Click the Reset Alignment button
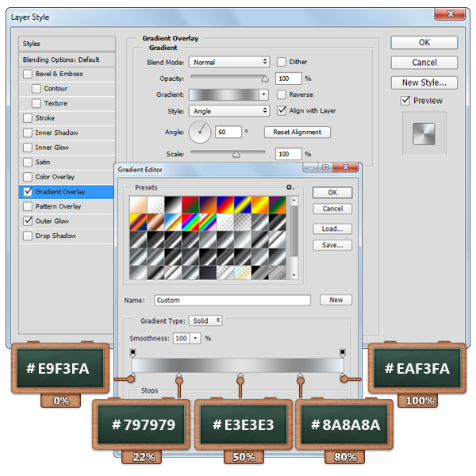This screenshot has height=476, width=476. 297,132
